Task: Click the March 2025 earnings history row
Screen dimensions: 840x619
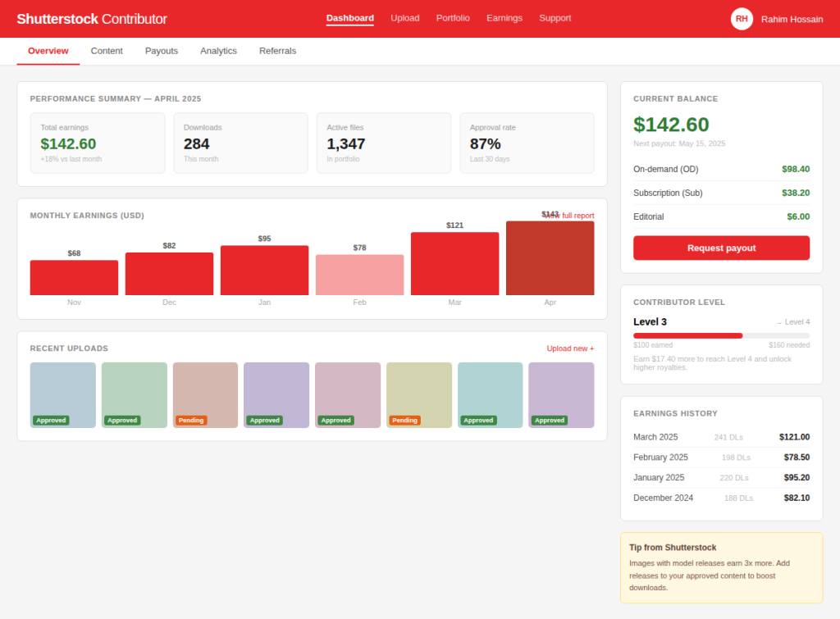Action: [x=721, y=437]
